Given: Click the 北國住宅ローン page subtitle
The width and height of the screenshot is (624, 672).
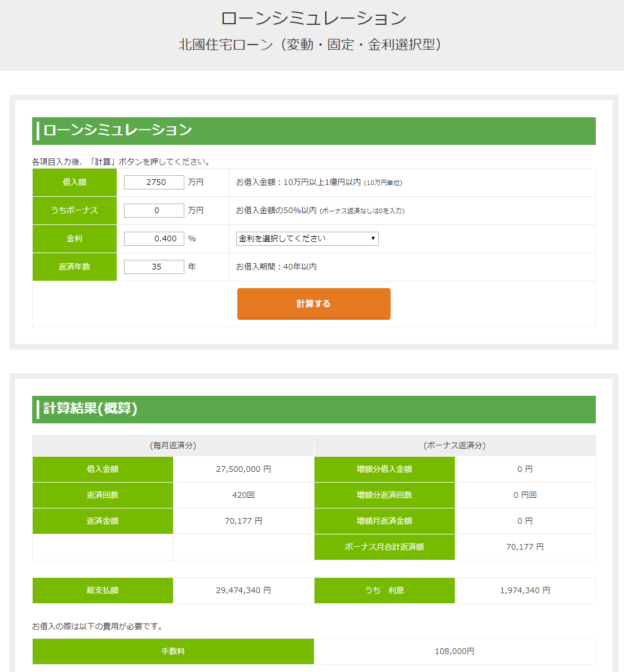Looking at the screenshot, I should [311, 45].
